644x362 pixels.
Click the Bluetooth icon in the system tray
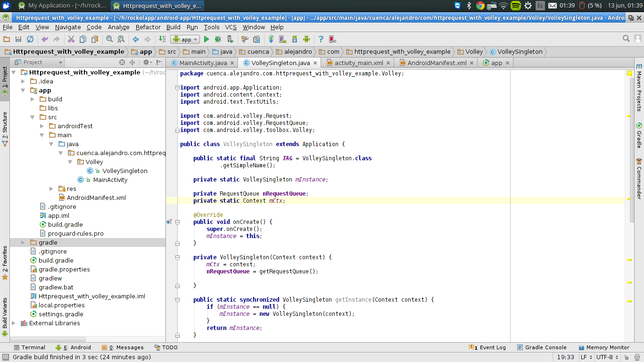(x=468, y=6)
